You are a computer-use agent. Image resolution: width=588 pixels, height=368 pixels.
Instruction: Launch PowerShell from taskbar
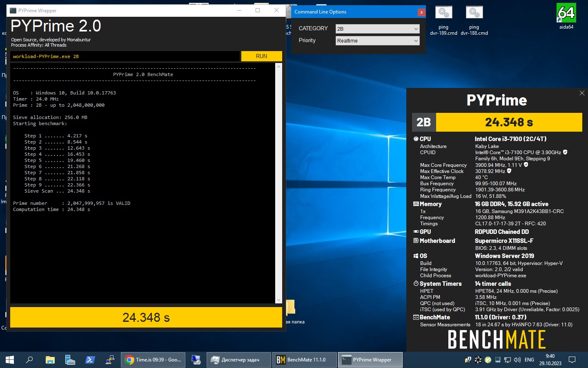point(90,360)
